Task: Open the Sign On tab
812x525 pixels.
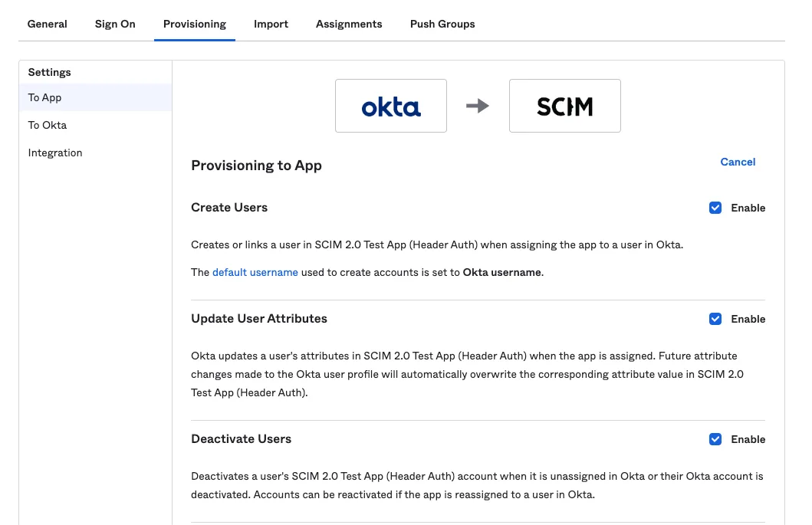Action: click(114, 24)
